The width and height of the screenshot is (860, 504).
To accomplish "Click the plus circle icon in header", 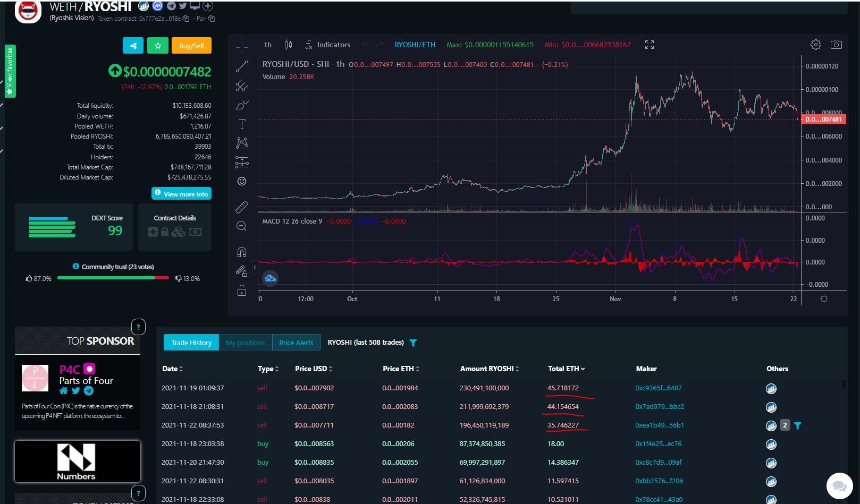I will tap(208, 6).
